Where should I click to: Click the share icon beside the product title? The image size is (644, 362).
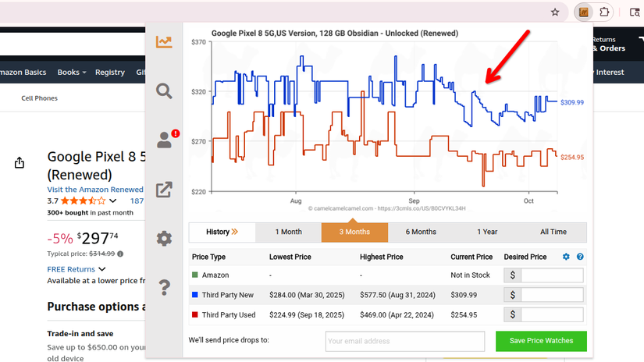click(x=20, y=163)
